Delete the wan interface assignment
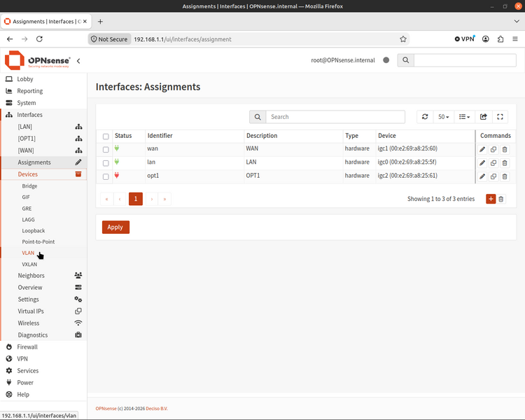Screen dimensions: 525x420 pos(505,149)
